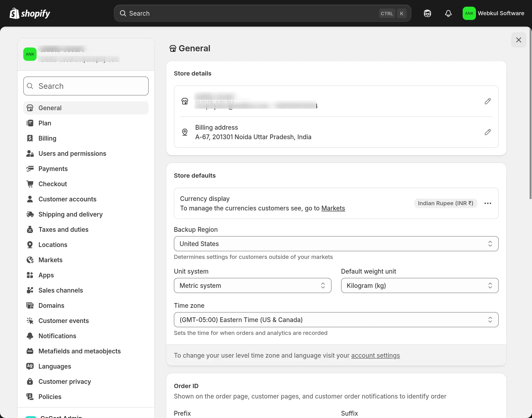Image resolution: width=532 pixels, height=418 pixels.
Task: Click the Taxes and duties sidebar icon
Action: click(x=30, y=230)
